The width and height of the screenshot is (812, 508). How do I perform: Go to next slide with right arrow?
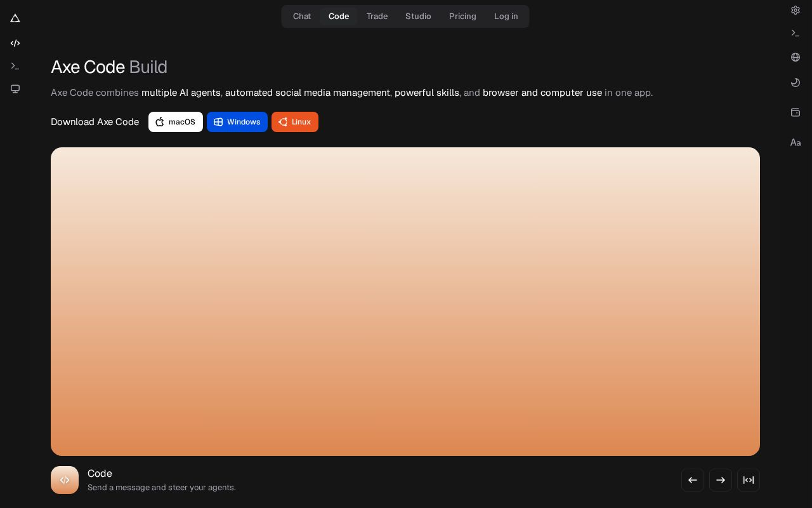click(721, 480)
